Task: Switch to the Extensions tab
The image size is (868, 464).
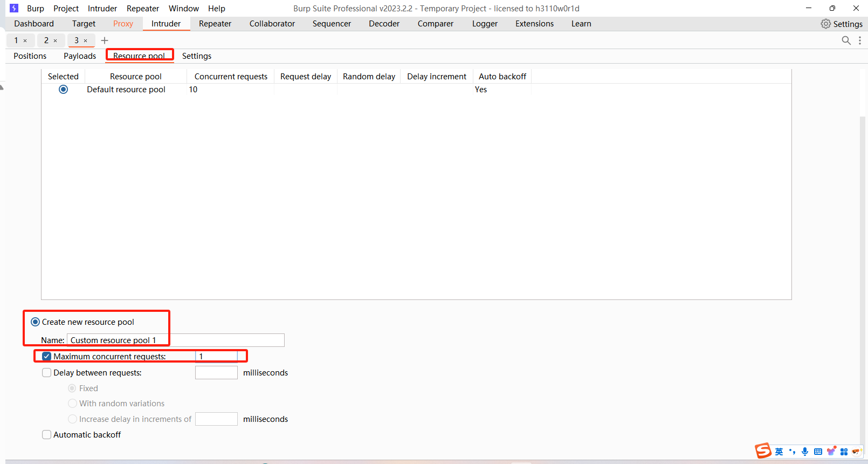Action: [534, 24]
